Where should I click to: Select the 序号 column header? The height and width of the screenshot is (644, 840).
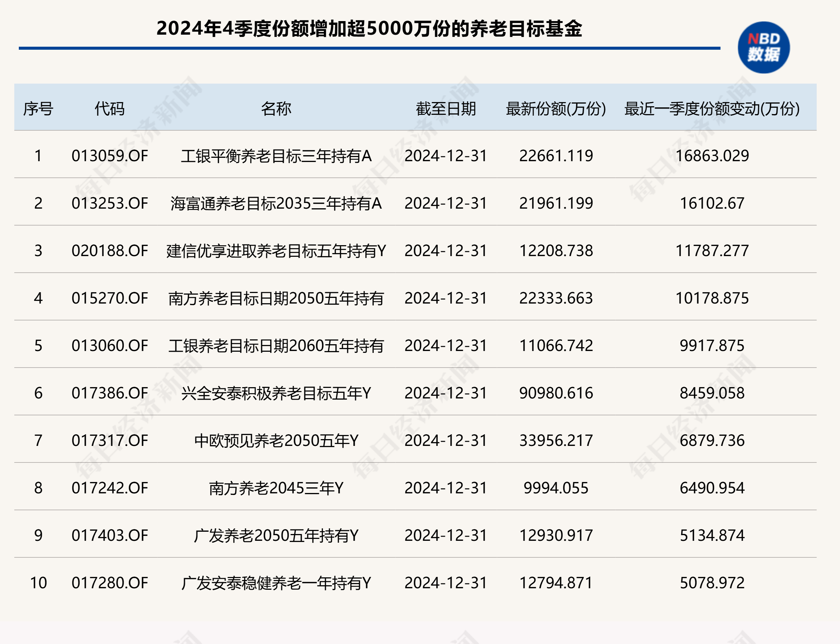click(x=38, y=109)
